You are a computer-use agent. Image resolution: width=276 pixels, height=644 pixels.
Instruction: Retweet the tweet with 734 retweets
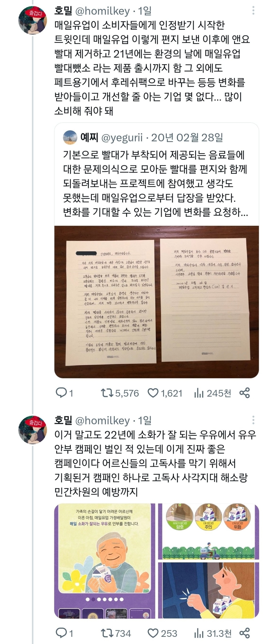[107, 633]
